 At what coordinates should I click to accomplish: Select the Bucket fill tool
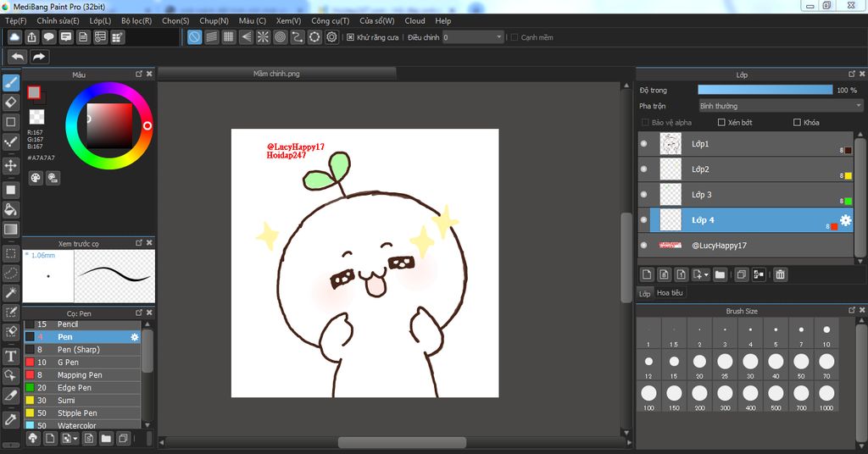10,209
